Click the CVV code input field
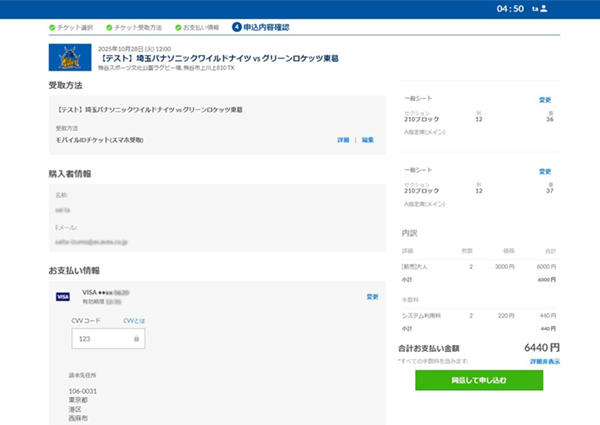 [108, 339]
